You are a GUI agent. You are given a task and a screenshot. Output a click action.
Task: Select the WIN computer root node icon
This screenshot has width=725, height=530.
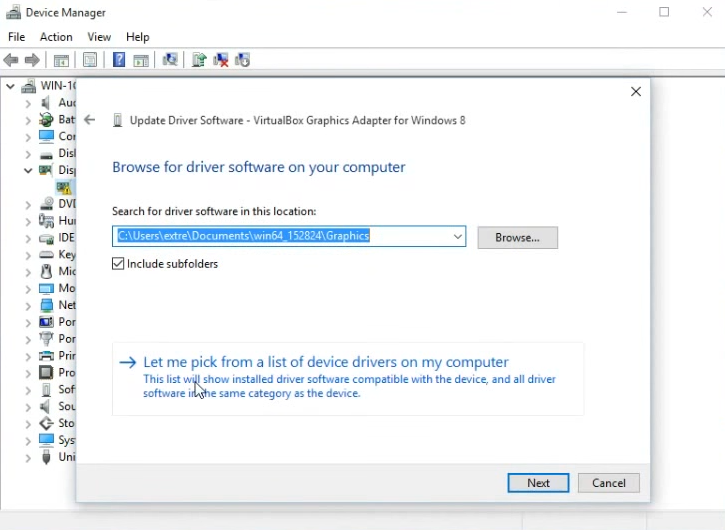[29, 86]
